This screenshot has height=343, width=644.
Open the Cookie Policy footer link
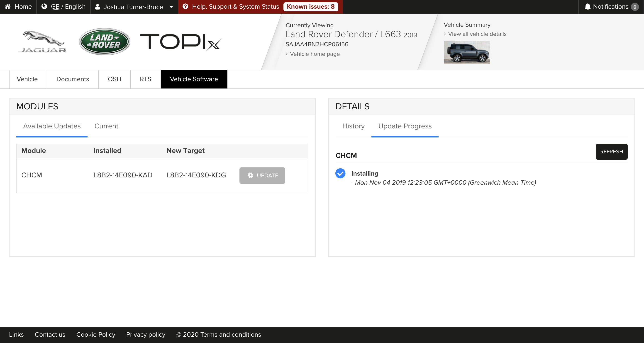[x=96, y=335]
